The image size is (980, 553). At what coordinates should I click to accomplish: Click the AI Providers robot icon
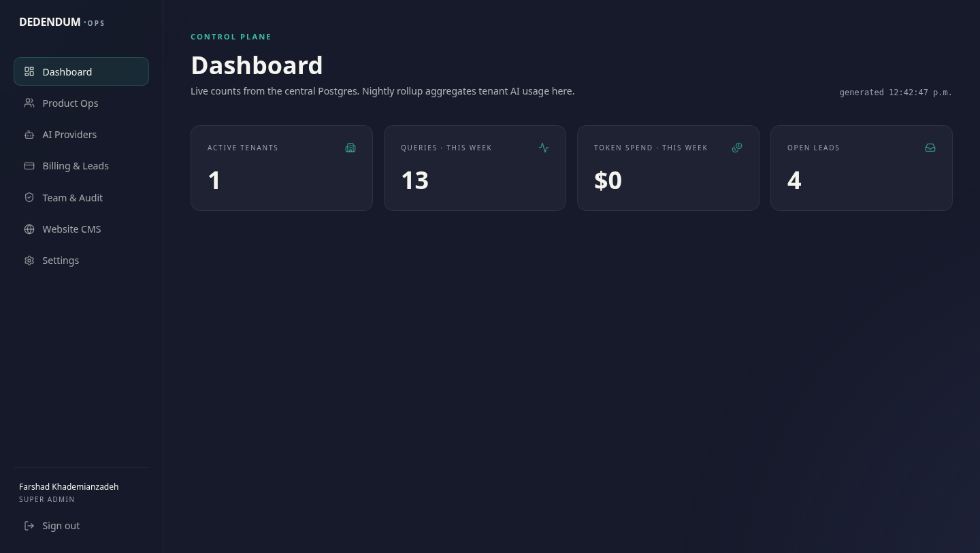click(x=29, y=135)
